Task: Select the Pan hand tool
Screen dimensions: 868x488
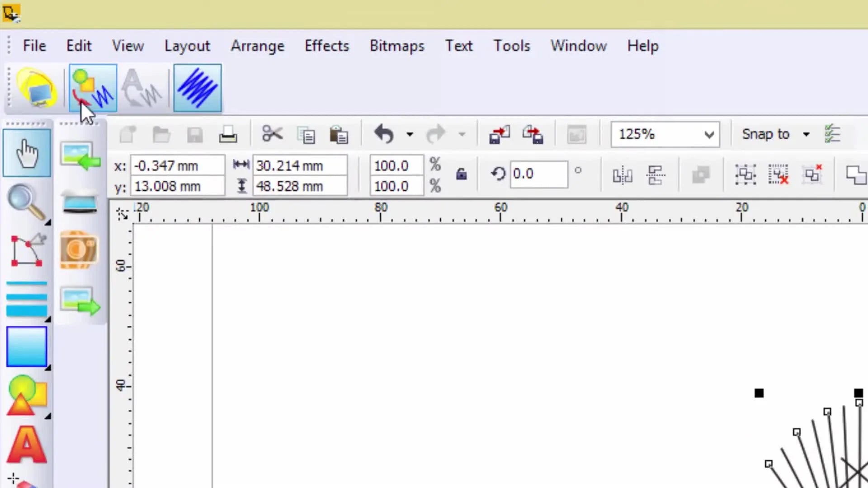Action: pyautogui.click(x=27, y=153)
